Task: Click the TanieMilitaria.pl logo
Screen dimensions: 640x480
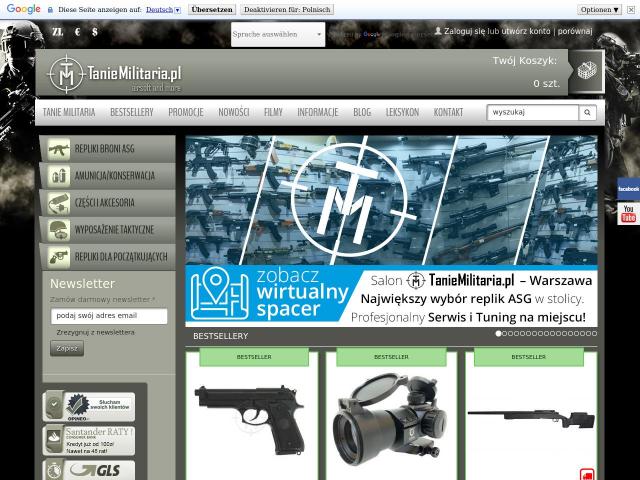Action: click(114, 74)
